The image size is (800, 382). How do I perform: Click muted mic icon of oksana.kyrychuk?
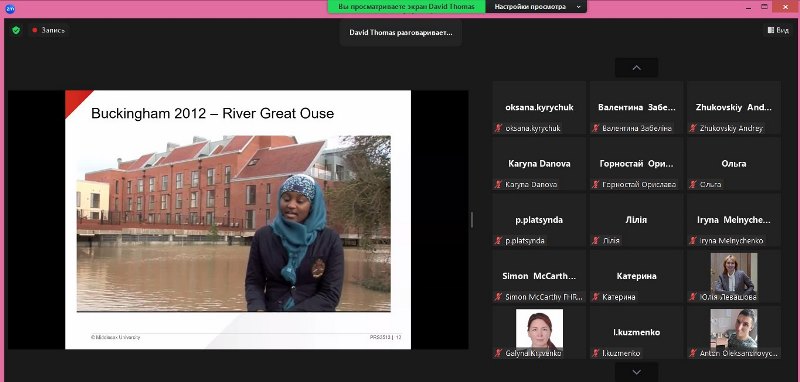[x=498, y=128]
